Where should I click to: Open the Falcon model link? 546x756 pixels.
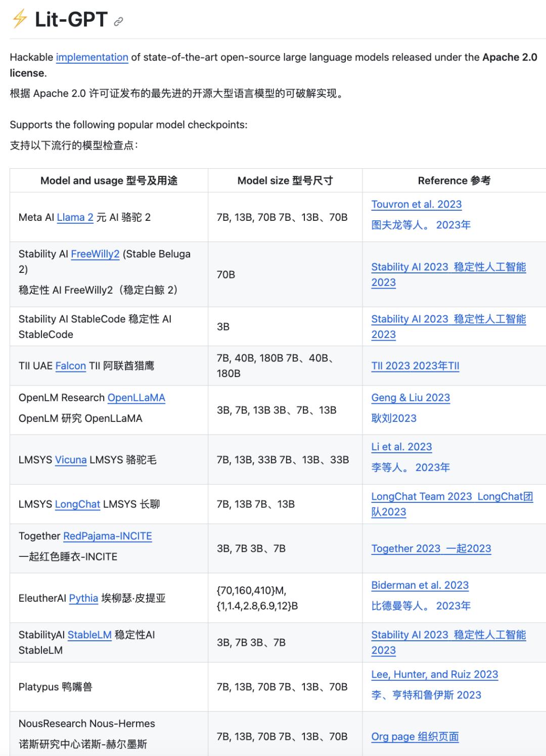click(x=71, y=366)
